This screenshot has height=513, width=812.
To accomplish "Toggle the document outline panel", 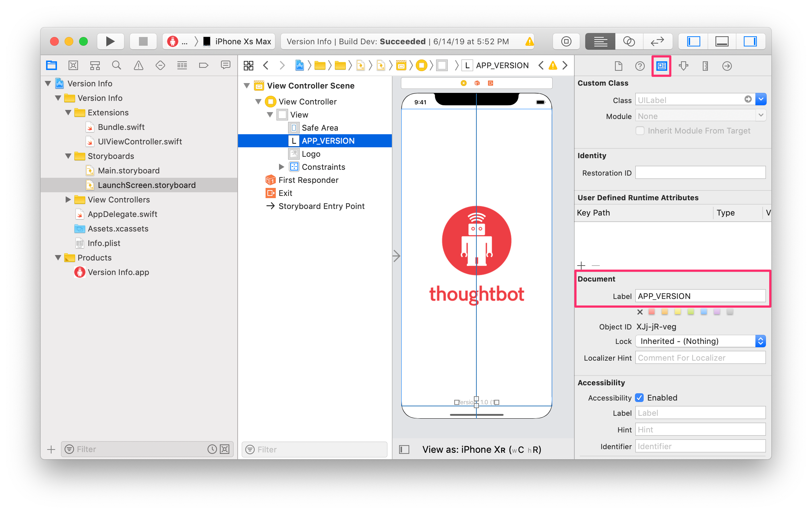I will pos(404,450).
